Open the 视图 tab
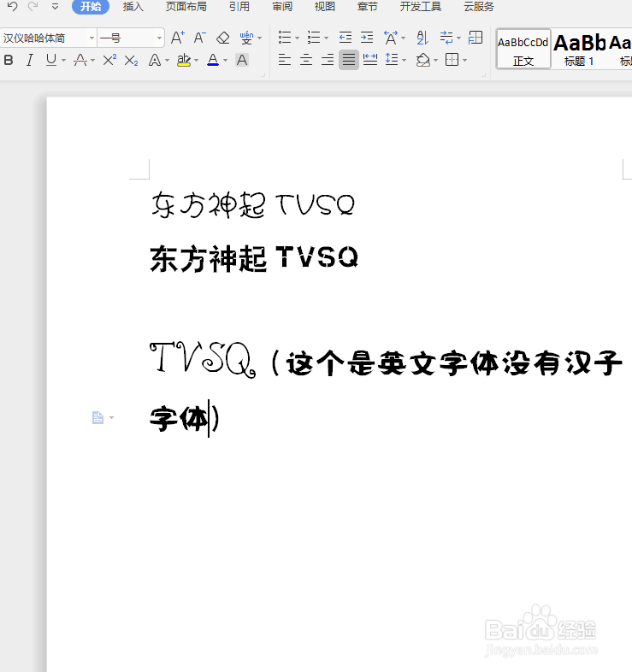Image resolution: width=632 pixels, height=672 pixels. coord(325,7)
